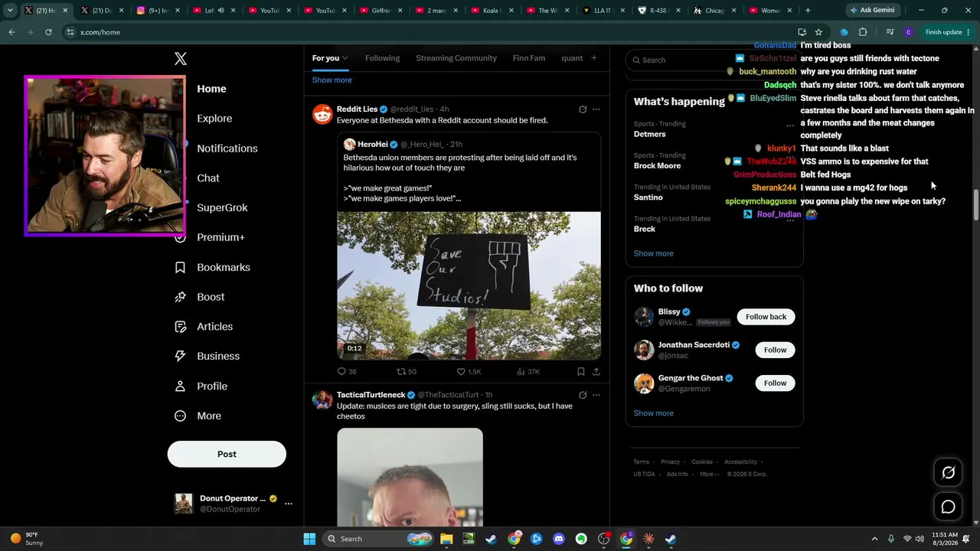
Task: Bookmark this page with the star icon
Action: (x=818, y=32)
